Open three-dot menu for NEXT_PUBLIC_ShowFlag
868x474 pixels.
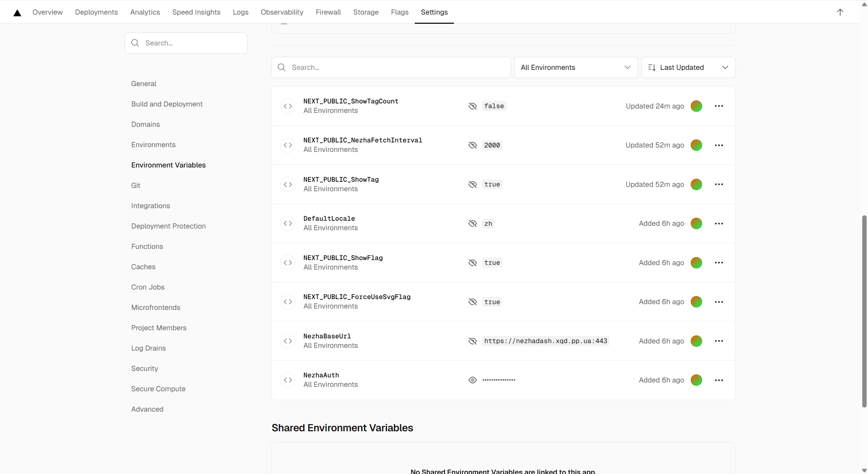coord(719,263)
